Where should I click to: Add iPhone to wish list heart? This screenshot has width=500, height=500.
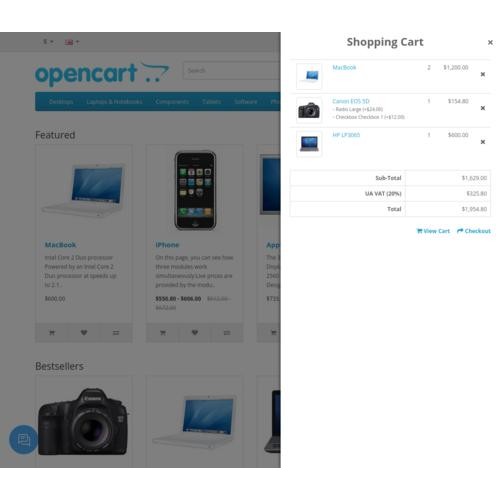195,333
